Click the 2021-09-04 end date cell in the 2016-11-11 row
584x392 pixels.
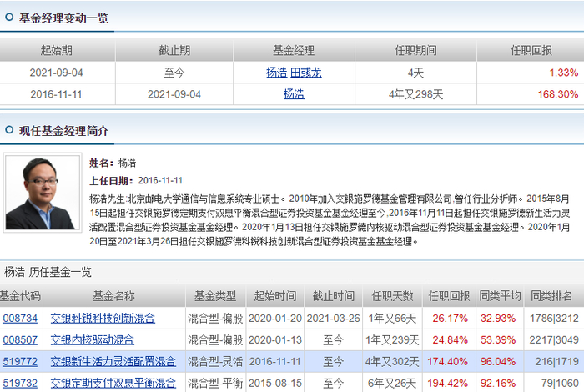point(174,94)
